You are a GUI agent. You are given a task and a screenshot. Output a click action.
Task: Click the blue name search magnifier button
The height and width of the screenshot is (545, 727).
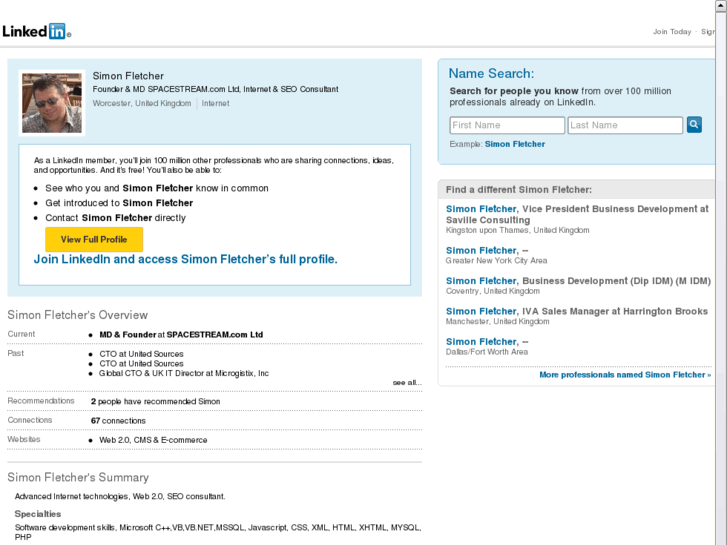694,124
